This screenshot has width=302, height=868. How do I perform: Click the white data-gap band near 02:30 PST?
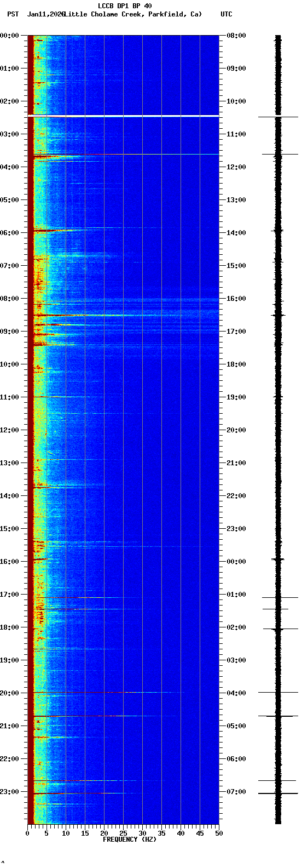[x=123, y=116]
